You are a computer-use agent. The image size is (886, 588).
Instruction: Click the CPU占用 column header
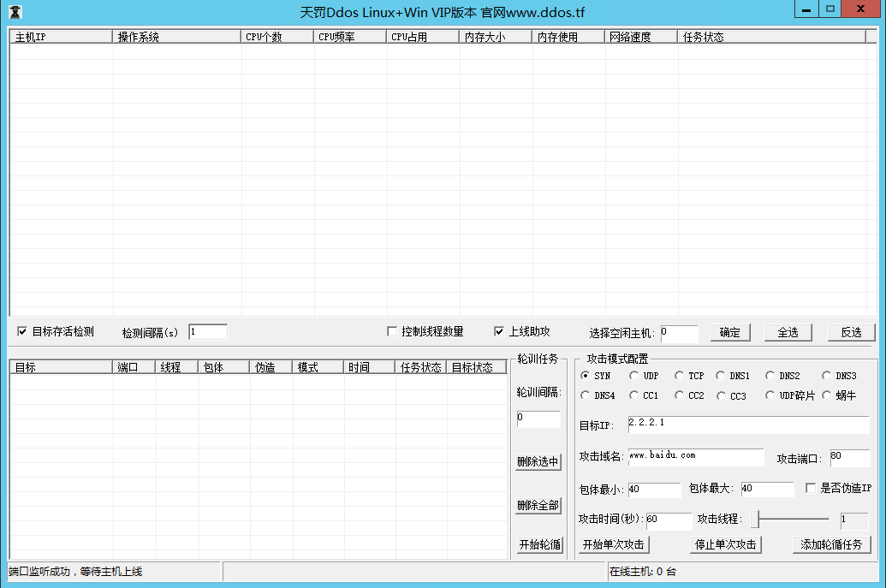coord(423,37)
